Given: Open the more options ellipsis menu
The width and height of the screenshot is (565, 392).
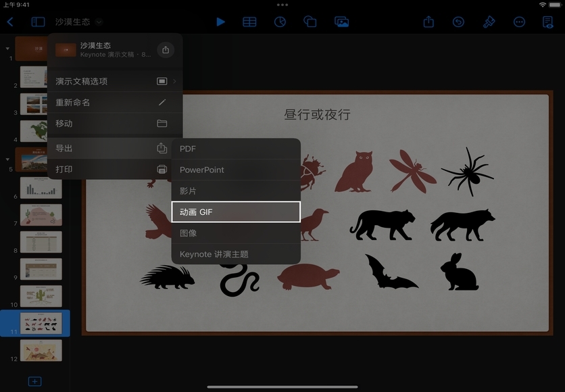Looking at the screenshot, I should 519,22.
